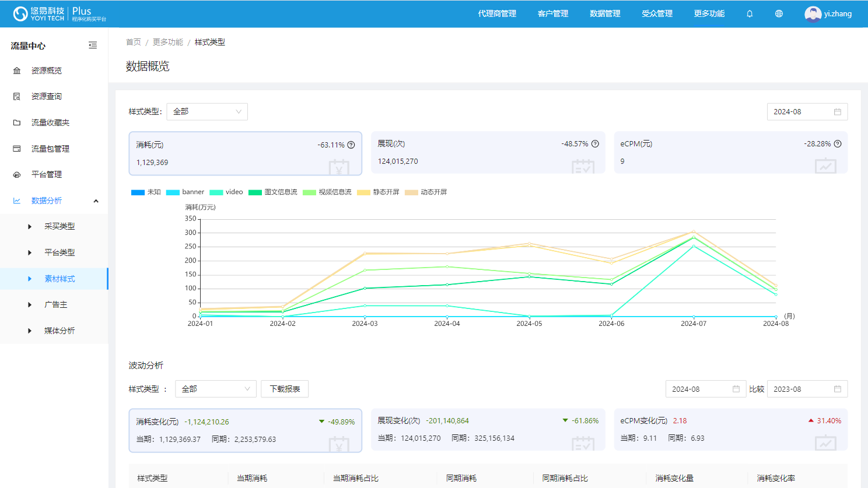Click 同期消耗占比 column header
868x488 pixels.
(x=565, y=479)
